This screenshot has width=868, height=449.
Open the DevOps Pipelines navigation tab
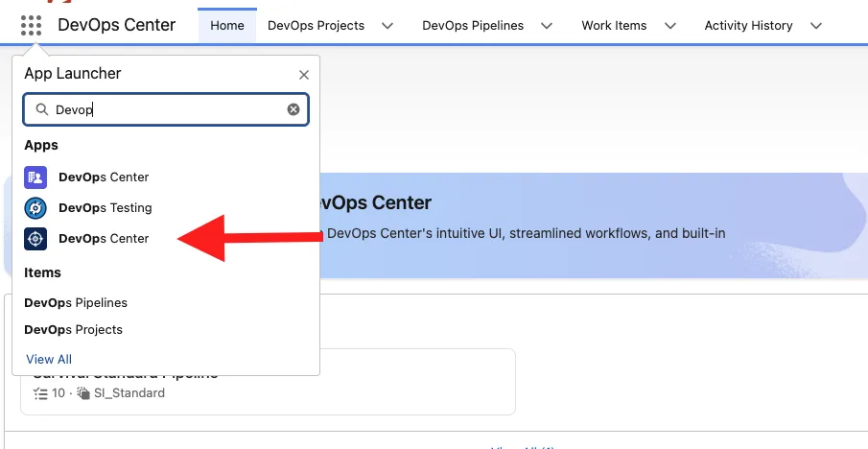[473, 26]
